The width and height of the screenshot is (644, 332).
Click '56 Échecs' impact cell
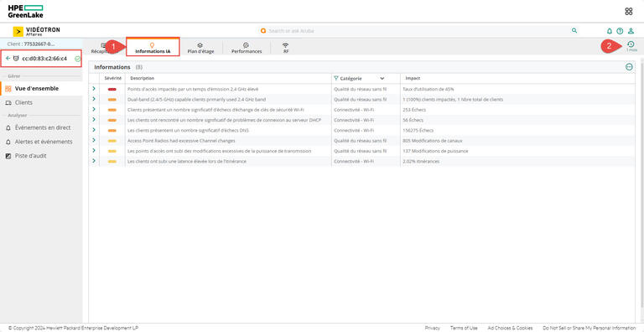(x=413, y=120)
